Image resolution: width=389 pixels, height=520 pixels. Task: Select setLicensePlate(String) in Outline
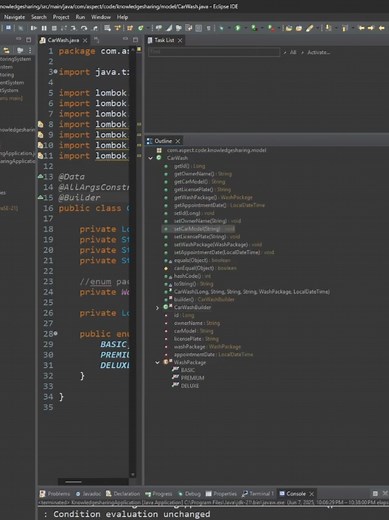pos(207,237)
